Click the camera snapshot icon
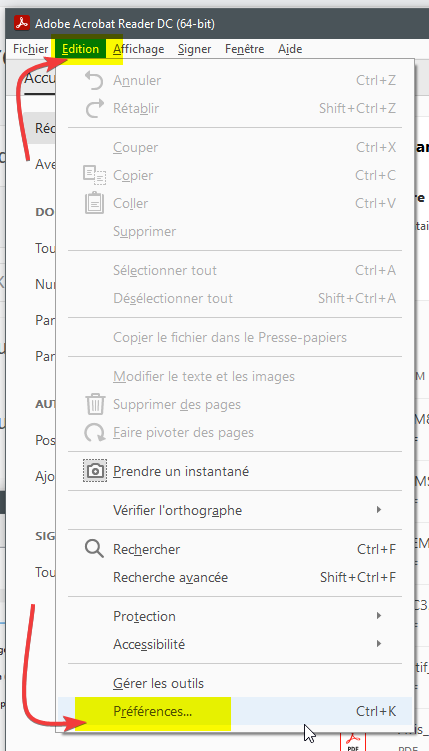 [95, 471]
